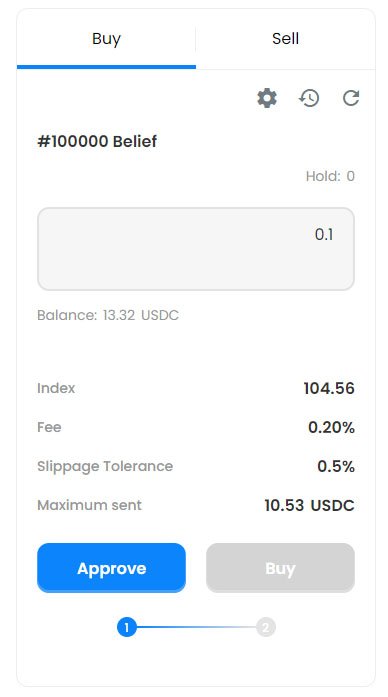Switch to the Buy tab
The image size is (388, 697).
(106, 39)
